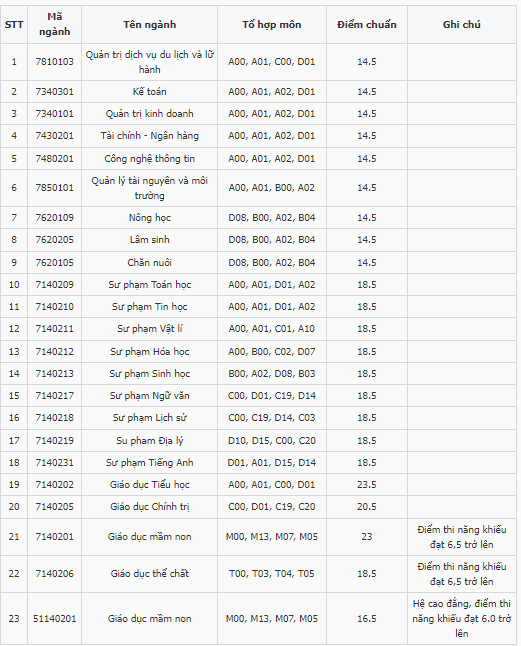Select major code 51140201
The height and width of the screenshot is (646, 521).
point(54,619)
